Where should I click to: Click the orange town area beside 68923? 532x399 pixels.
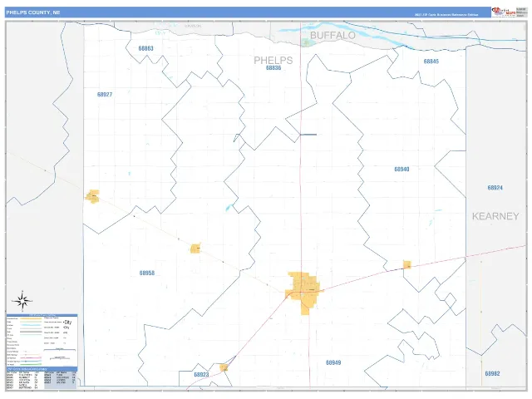pyautogui.click(x=224, y=367)
